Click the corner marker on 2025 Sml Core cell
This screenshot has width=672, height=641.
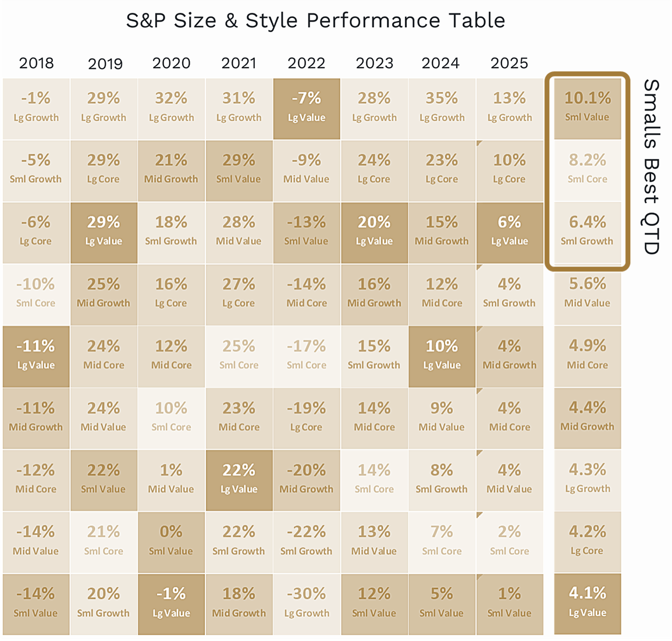pyautogui.click(x=479, y=515)
